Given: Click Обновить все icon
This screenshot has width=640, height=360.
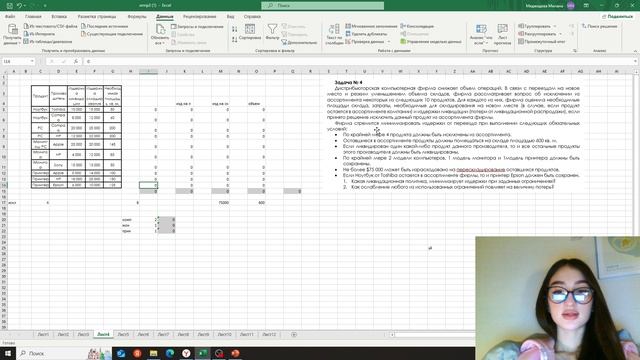Looking at the screenshot, I should [160, 30].
